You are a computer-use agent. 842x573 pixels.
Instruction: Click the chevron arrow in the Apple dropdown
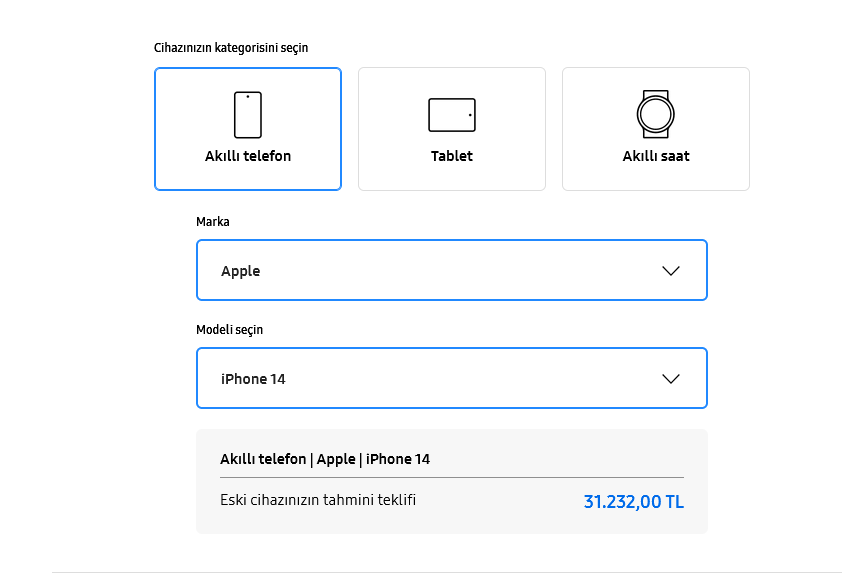point(671,271)
